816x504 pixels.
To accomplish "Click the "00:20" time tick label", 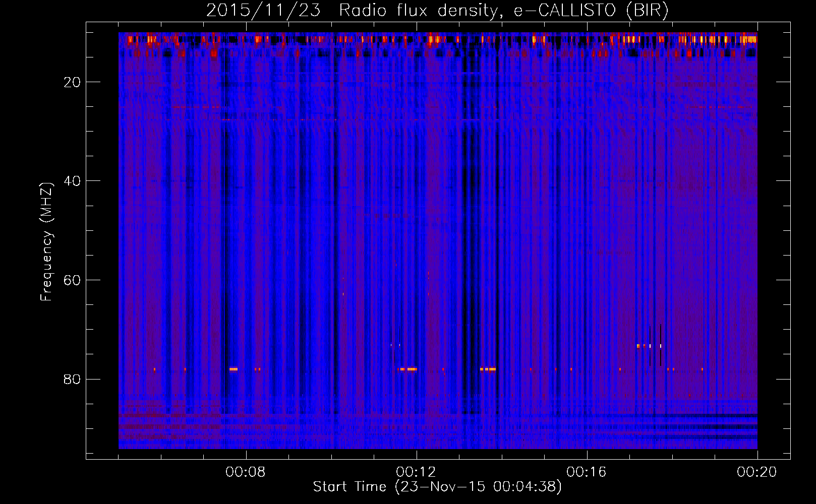I will point(757,472).
